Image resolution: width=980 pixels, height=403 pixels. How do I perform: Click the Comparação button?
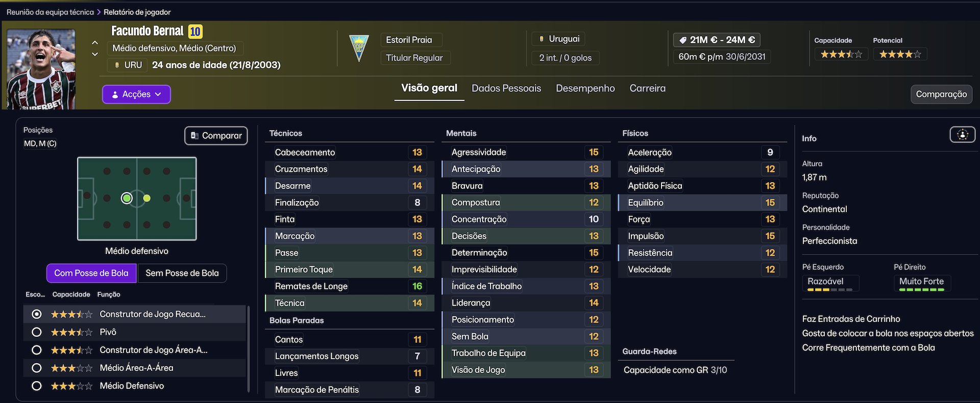[941, 94]
